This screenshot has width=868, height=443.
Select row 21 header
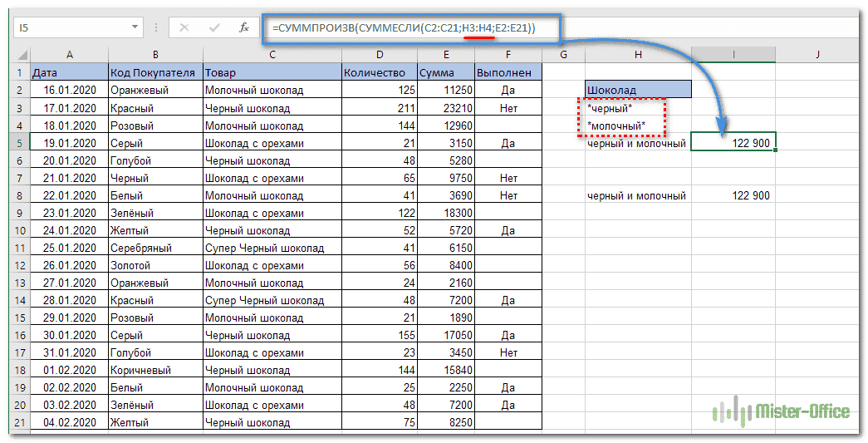20,422
